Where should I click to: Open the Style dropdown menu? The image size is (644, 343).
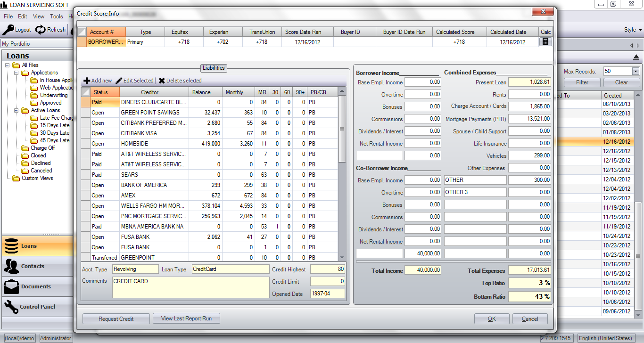coord(633,30)
